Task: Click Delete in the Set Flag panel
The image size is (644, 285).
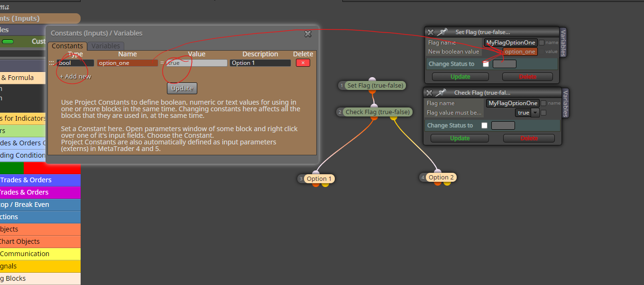Action: (527, 77)
